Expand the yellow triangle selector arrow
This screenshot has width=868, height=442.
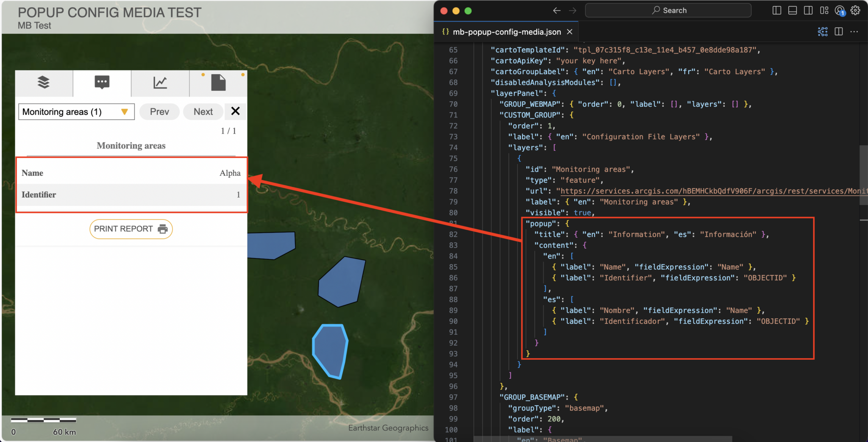[x=125, y=111]
